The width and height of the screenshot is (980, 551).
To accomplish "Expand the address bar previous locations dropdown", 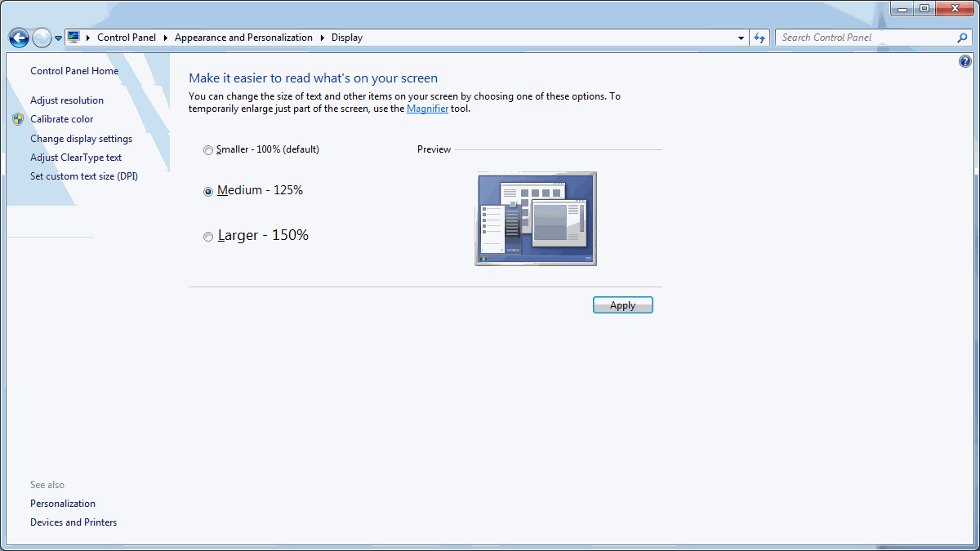I will pos(741,38).
